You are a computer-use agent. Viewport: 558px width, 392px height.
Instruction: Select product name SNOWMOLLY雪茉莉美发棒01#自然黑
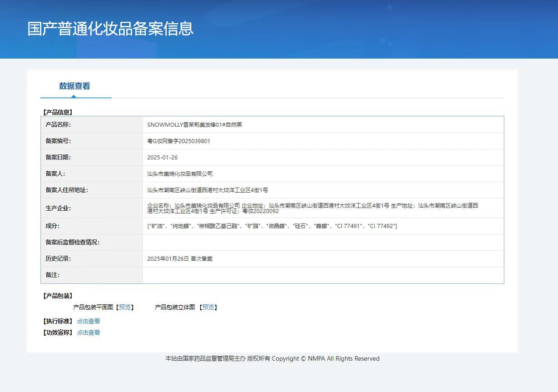(x=195, y=124)
